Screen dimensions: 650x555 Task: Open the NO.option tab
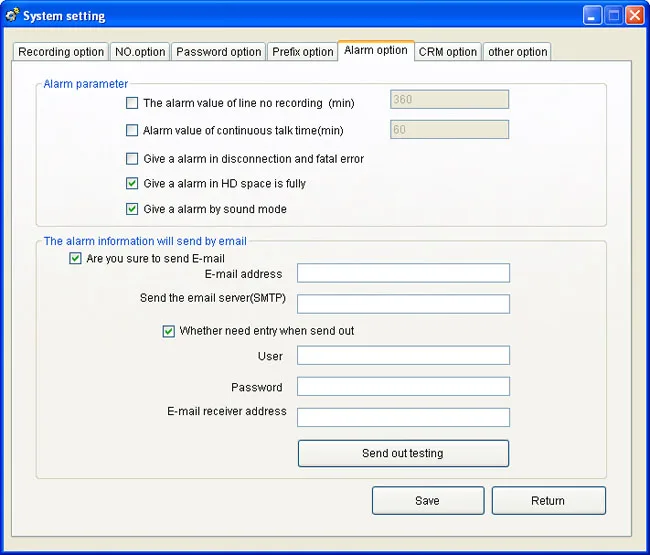[x=140, y=52]
